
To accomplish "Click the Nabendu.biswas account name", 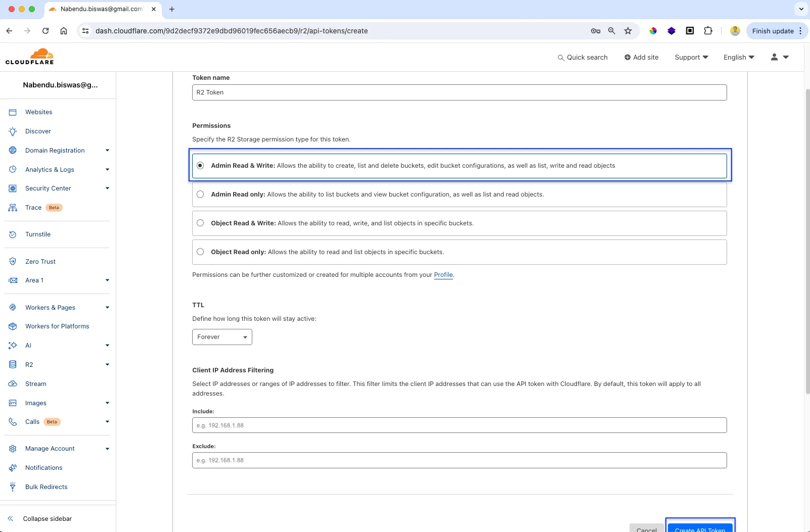I will tap(60, 85).
